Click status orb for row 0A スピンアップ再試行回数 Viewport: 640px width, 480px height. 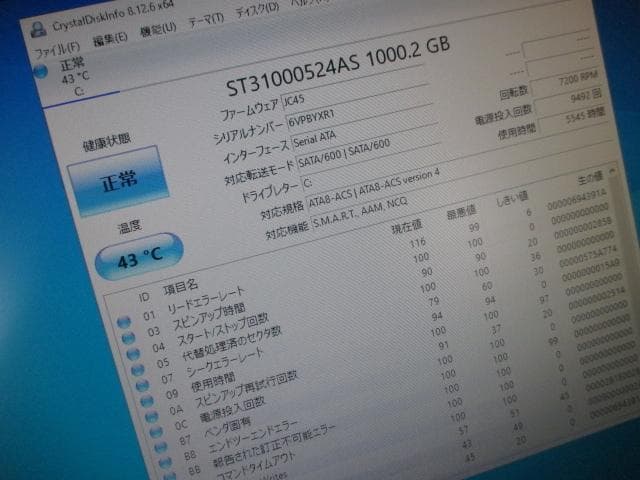coord(152,417)
